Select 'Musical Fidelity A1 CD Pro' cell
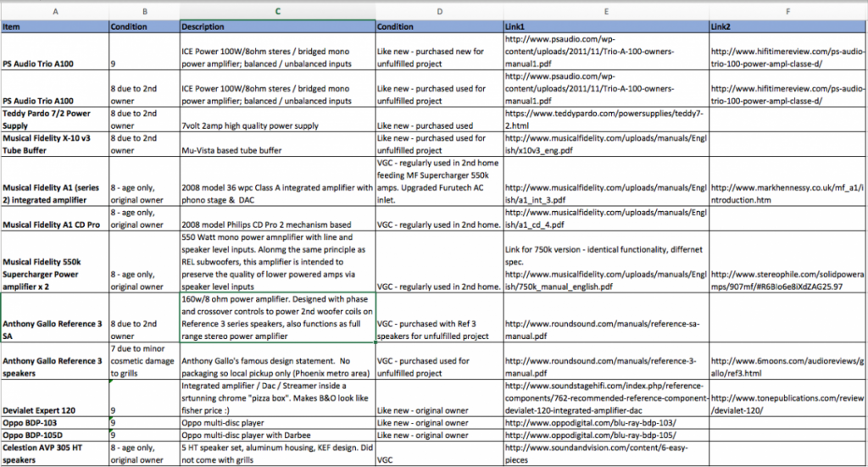Viewport: 868px width, 467px height. point(55,219)
